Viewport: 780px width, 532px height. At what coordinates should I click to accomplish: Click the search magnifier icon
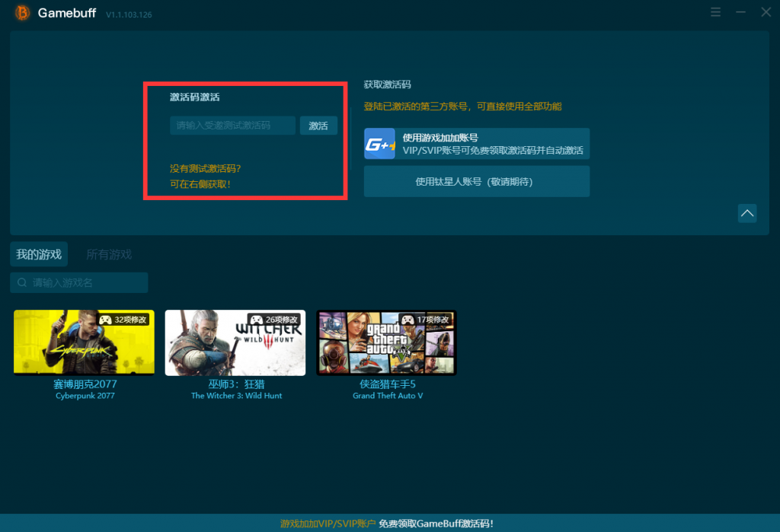[x=22, y=282]
